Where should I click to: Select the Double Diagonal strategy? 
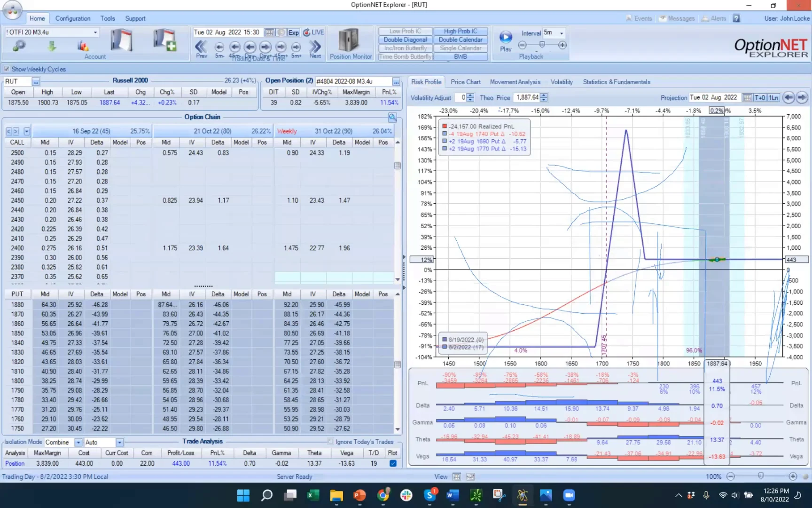tap(405, 40)
